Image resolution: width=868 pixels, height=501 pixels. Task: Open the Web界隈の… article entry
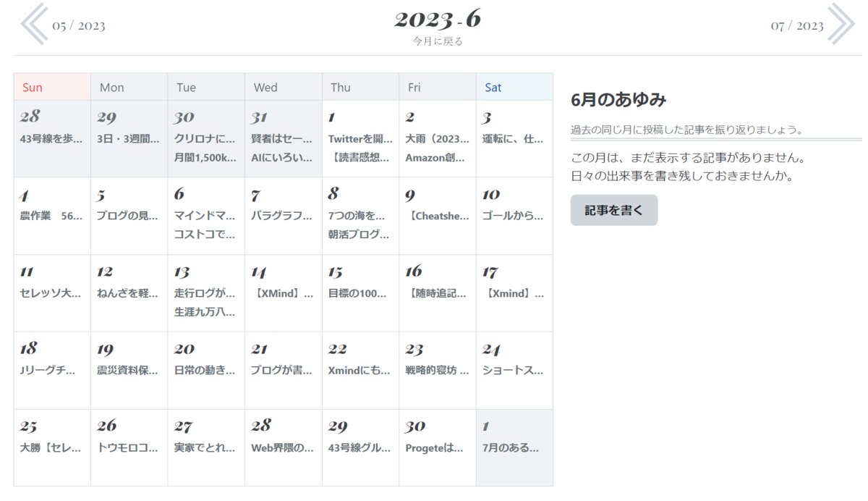tap(282, 447)
